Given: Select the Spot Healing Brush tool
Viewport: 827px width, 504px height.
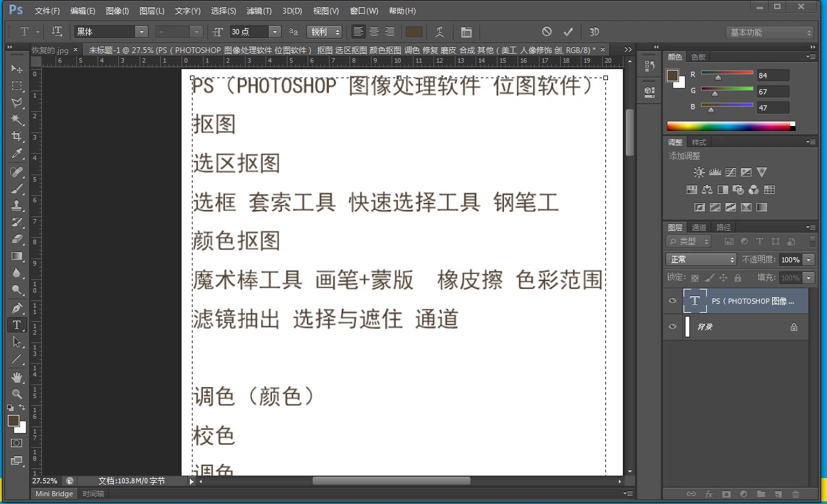Looking at the screenshot, I should [17, 172].
